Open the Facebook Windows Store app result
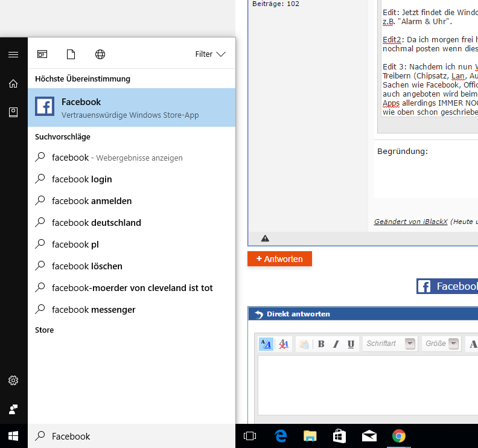The image size is (478, 448). [x=132, y=107]
